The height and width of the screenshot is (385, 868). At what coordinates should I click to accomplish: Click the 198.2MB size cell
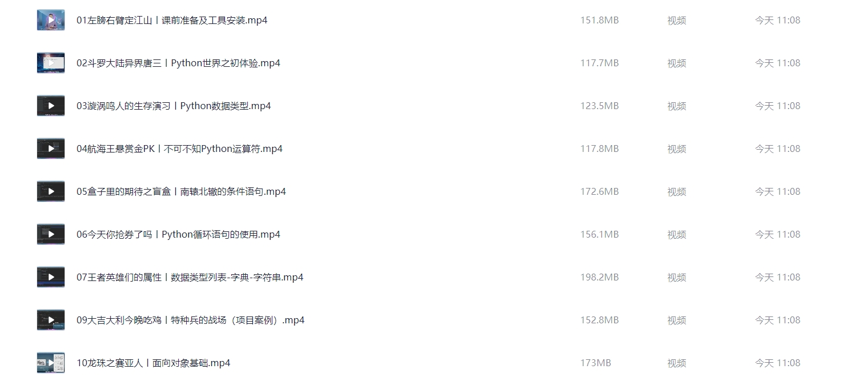tap(600, 277)
